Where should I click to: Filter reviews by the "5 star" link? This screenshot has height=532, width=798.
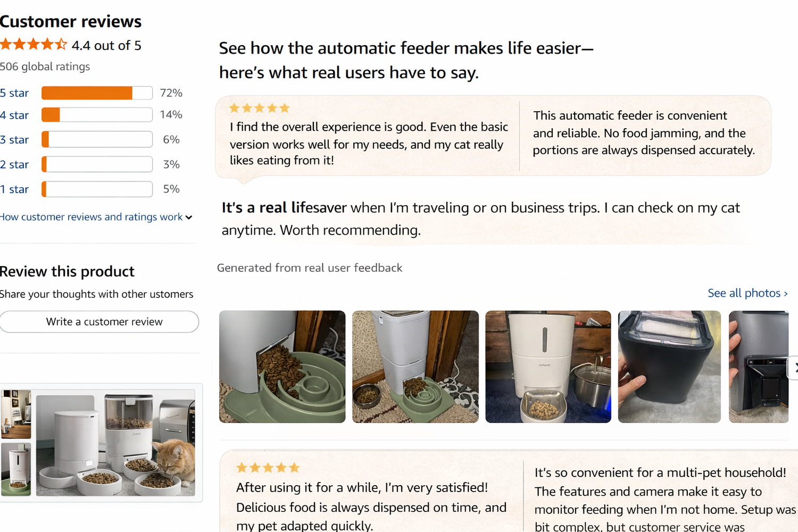pos(14,93)
